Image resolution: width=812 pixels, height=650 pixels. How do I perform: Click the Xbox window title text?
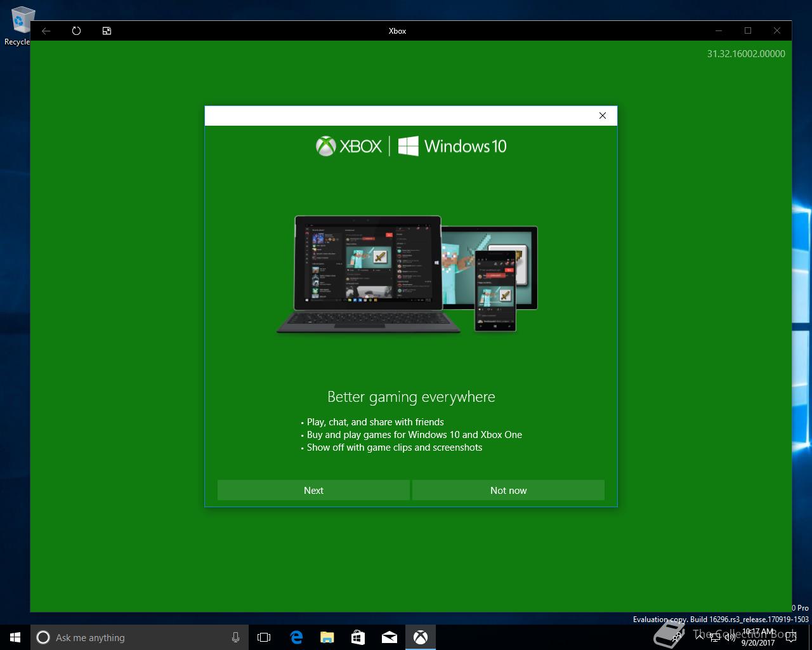pyautogui.click(x=397, y=30)
